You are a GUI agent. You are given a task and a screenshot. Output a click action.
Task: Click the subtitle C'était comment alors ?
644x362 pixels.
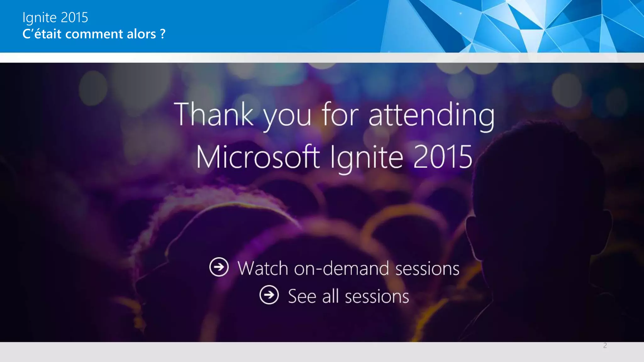click(94, 34)
